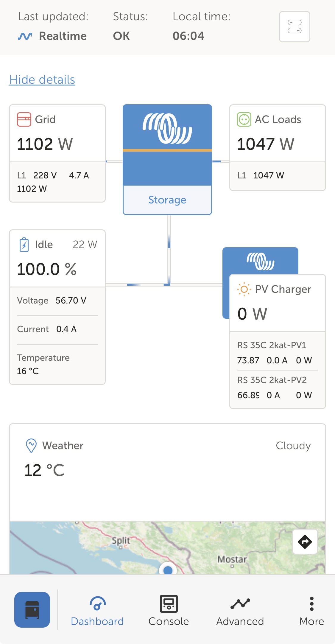Click the blue map location marker
This screenshot has height=644, width=335.
tap(168, 570)
